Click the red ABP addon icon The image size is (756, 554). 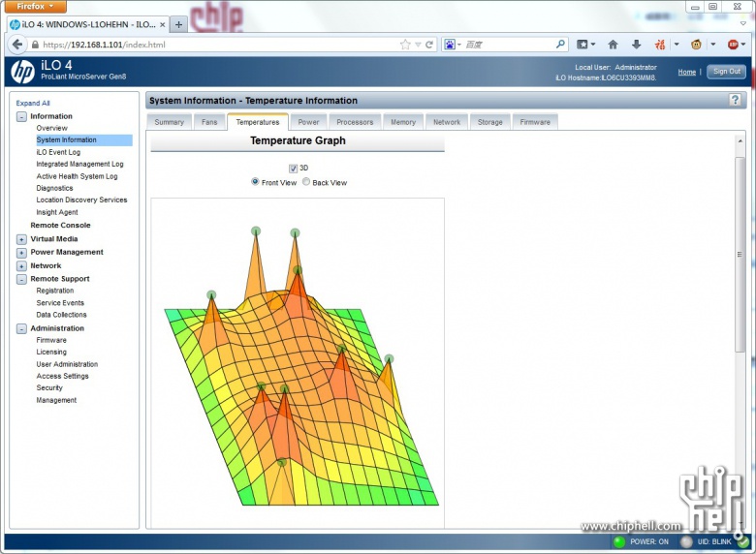(733, 45)
